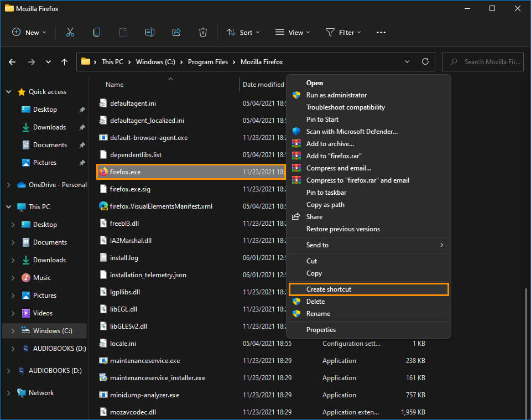Screen dimensions: 531x420
Task: Select Documents under This PC
Action: coord(50,242)
